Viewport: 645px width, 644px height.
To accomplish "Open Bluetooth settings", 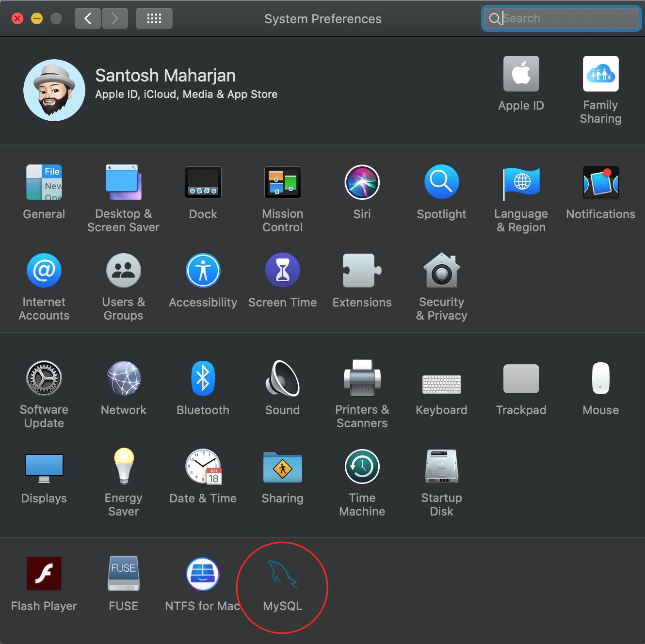I will 203,379.
